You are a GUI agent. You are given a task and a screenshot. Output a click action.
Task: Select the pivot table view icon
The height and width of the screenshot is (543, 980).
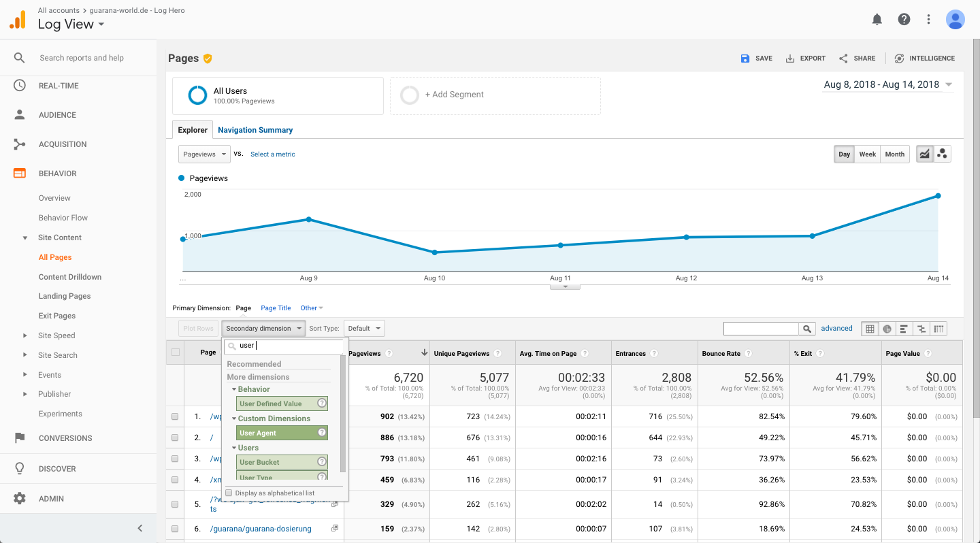click(938, 329)
